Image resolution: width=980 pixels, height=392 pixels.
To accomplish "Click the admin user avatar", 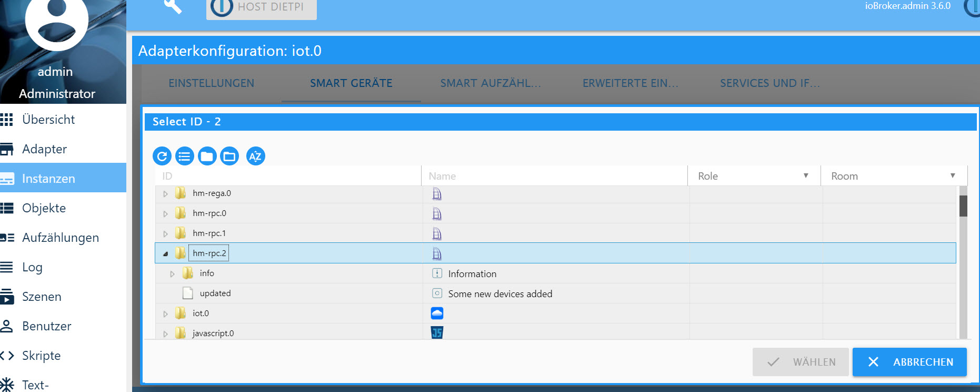I will [x=57, y=21].
